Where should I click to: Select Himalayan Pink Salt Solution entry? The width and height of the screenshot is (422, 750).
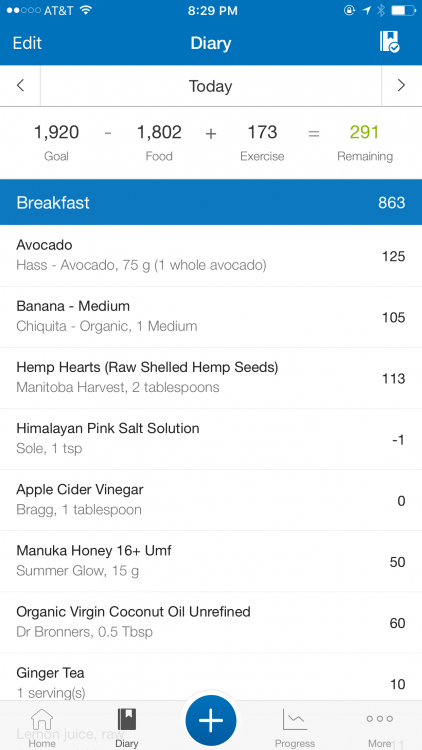[211, 439]
